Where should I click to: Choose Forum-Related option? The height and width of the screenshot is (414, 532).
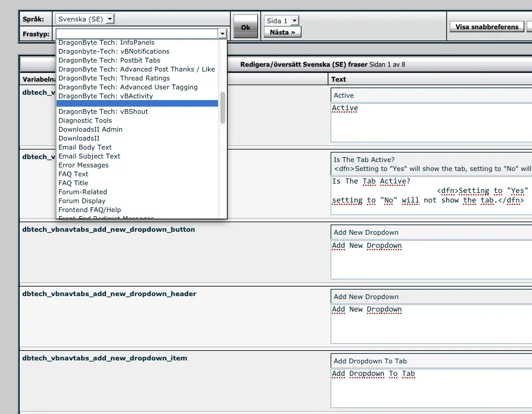[137, 192]
